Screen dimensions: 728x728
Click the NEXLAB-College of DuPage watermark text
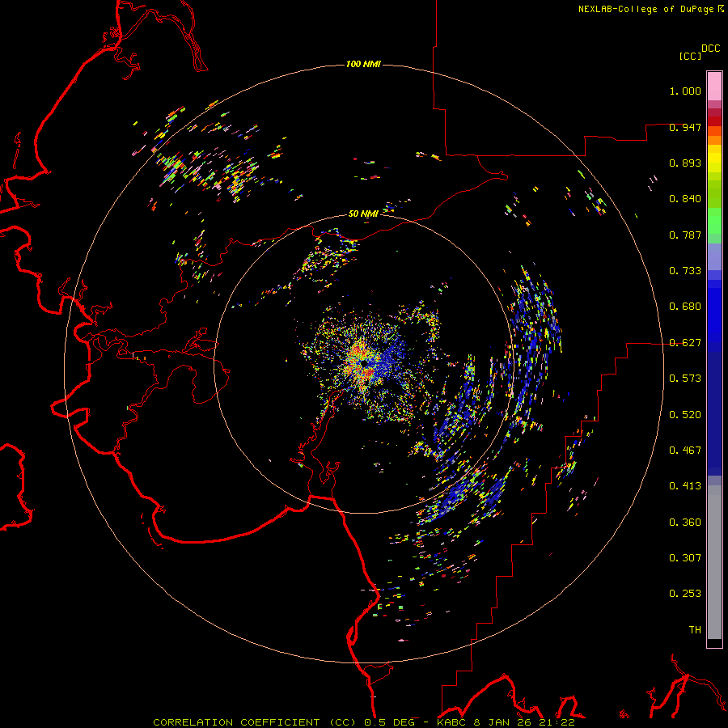(645, 9)
